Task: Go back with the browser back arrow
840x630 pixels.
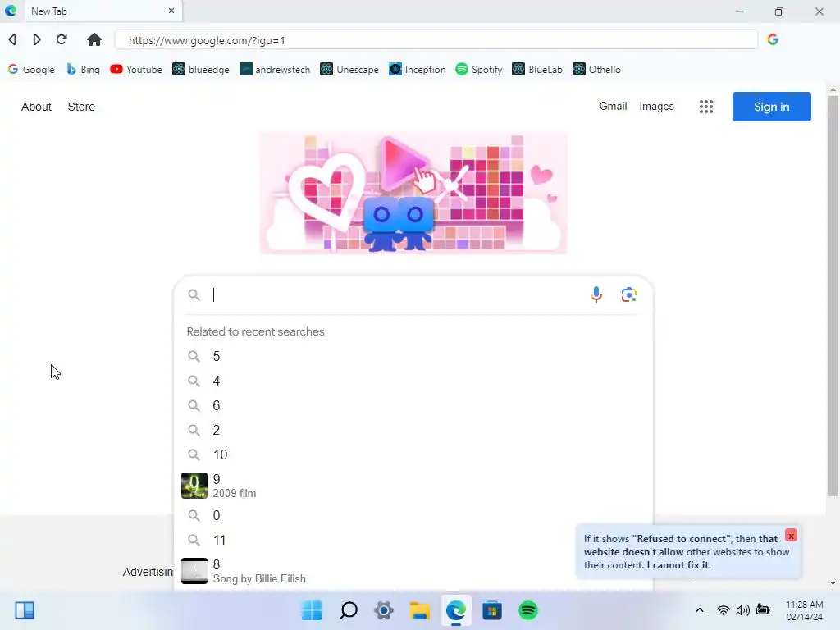Action: [13, 39]
